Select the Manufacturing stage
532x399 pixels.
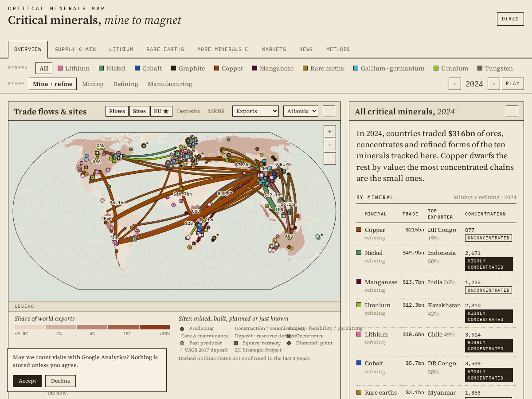tap(170, 84)
